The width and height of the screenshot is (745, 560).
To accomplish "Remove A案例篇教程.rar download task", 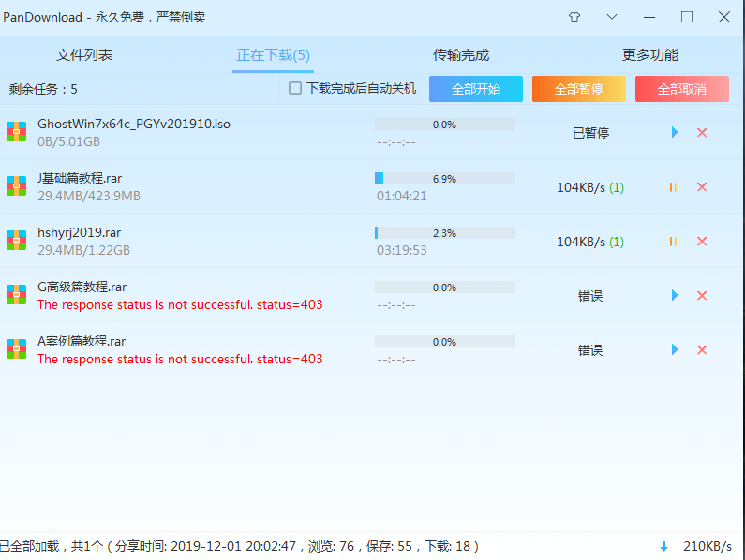I will click(702, 350).
